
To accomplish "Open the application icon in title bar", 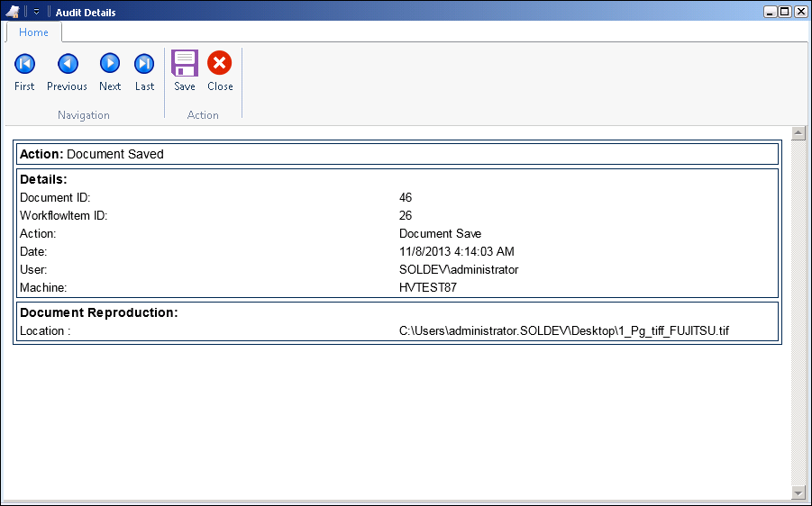I will coord(13,12).
